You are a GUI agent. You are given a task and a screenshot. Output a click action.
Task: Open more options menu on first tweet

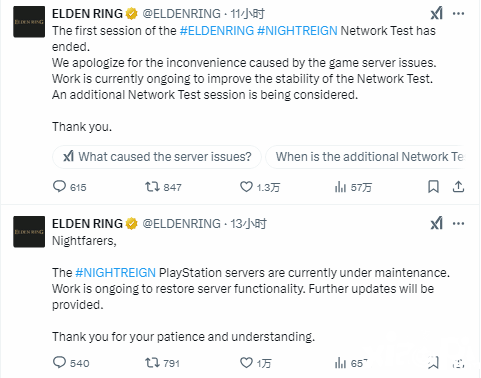coord(458,13)
